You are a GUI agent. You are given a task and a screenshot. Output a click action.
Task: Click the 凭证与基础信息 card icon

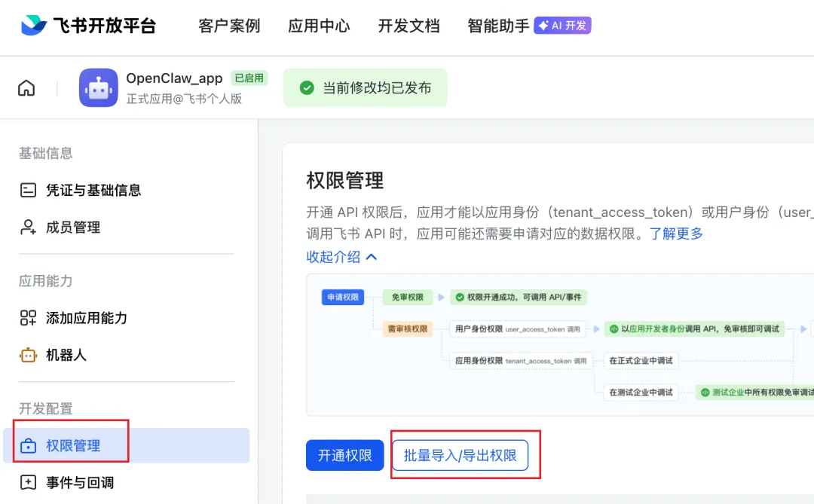(x=28, y=190)
